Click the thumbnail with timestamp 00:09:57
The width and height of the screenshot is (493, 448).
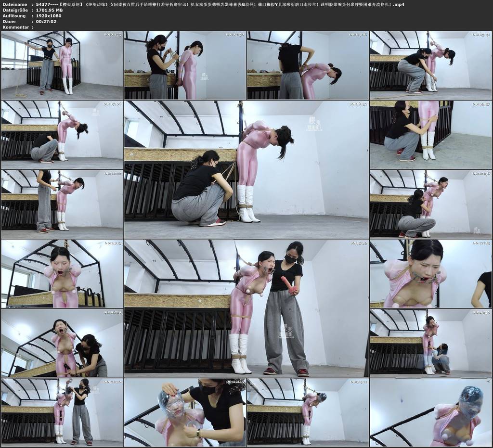[x=431, y=134]
